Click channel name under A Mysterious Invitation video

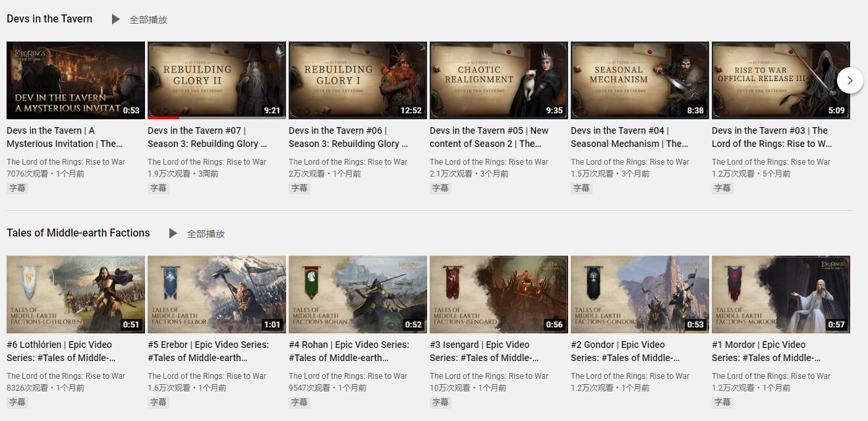point(66,162)
